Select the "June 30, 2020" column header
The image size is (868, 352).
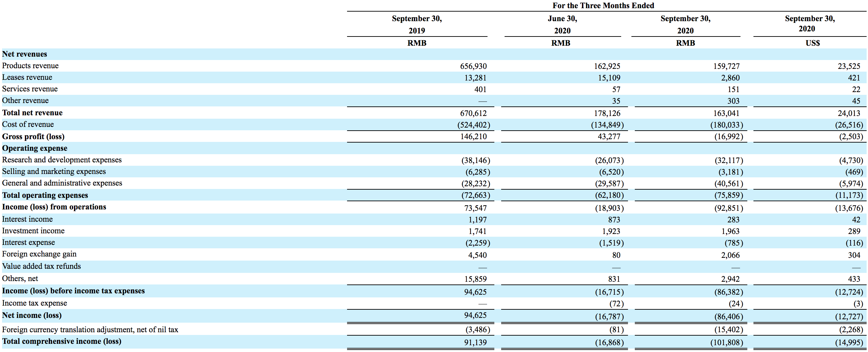tap(562, 24)
